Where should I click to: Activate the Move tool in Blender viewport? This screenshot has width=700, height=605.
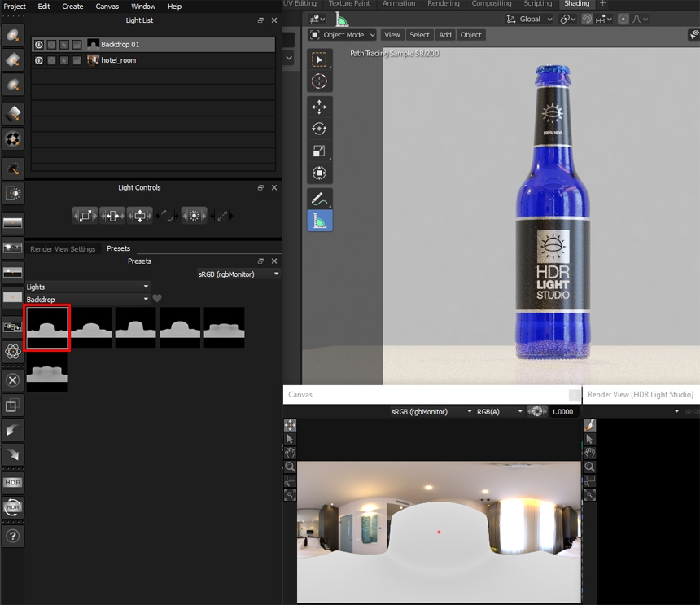pos(319,107)
